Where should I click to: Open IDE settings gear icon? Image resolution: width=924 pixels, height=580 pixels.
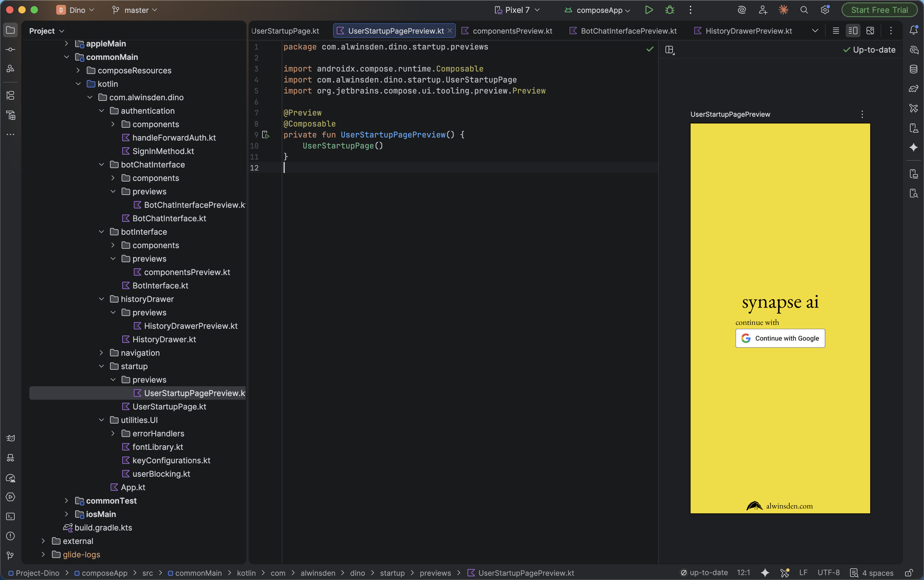pyautogui.click(x=825, y=10)
